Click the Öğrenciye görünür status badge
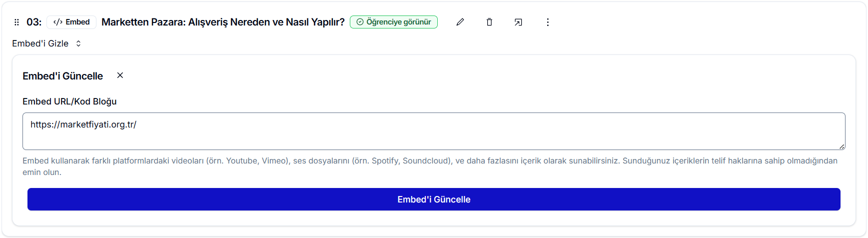 coord(394,22)
